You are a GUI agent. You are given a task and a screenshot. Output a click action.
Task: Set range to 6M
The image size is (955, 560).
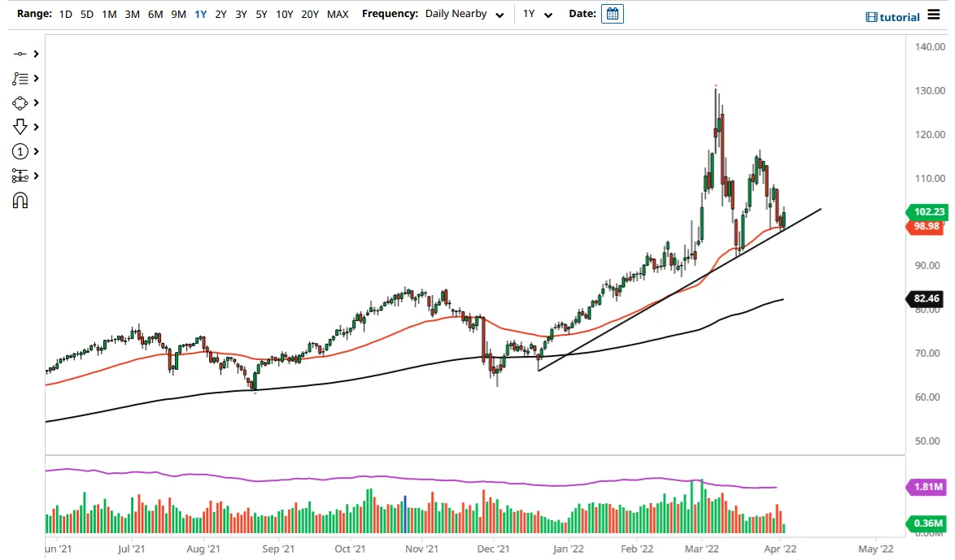pyautogui.click(x=155, y=14)
